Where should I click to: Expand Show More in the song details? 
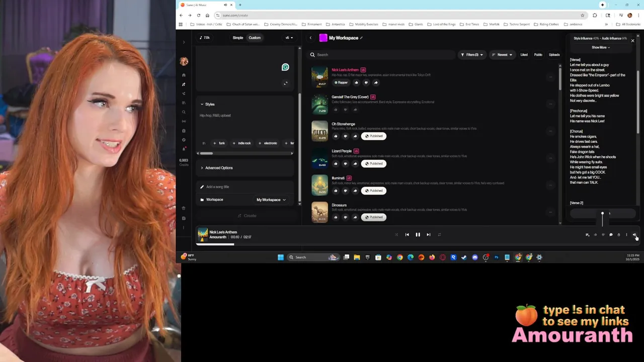(x=601, y=48)
